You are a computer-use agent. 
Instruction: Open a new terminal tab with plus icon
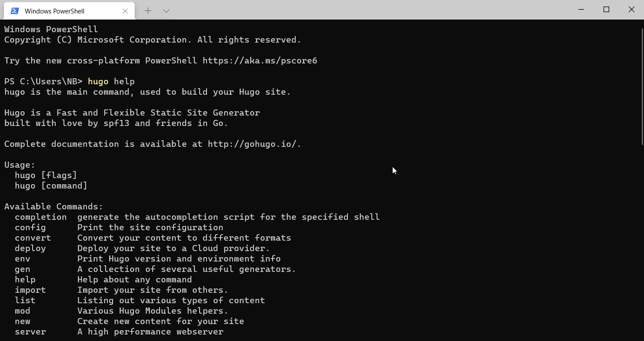pyautogui.click(x=148, y=10)
